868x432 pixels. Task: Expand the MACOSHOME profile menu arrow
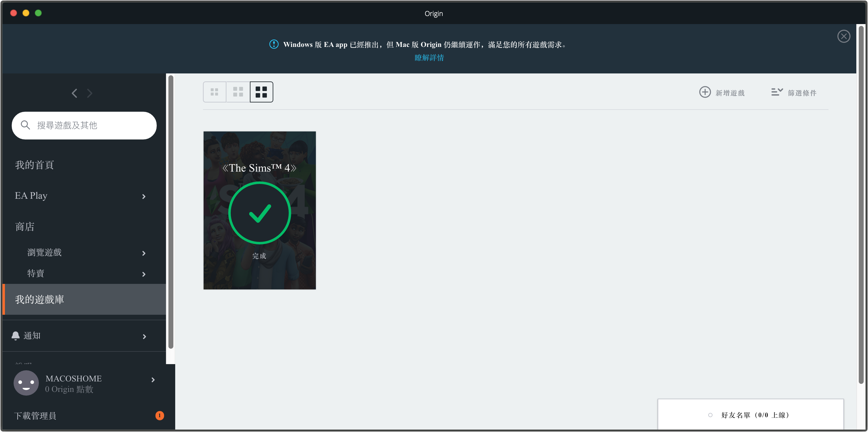tap(153, 380)
